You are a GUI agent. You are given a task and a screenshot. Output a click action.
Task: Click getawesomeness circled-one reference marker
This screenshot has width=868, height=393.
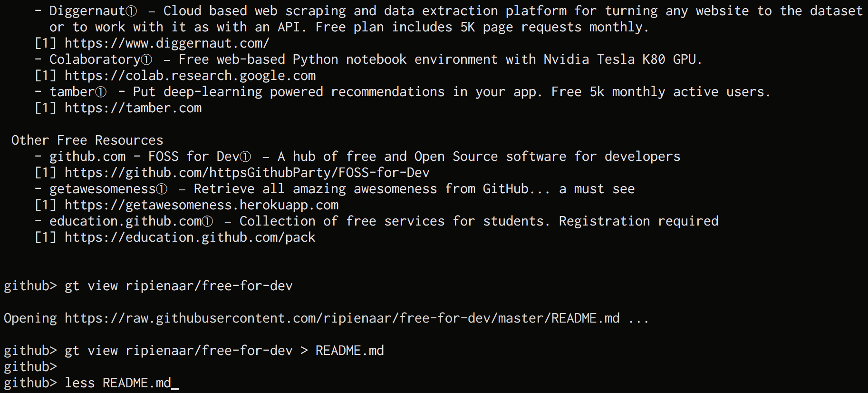pyautogui.click(x=162, y=189)
